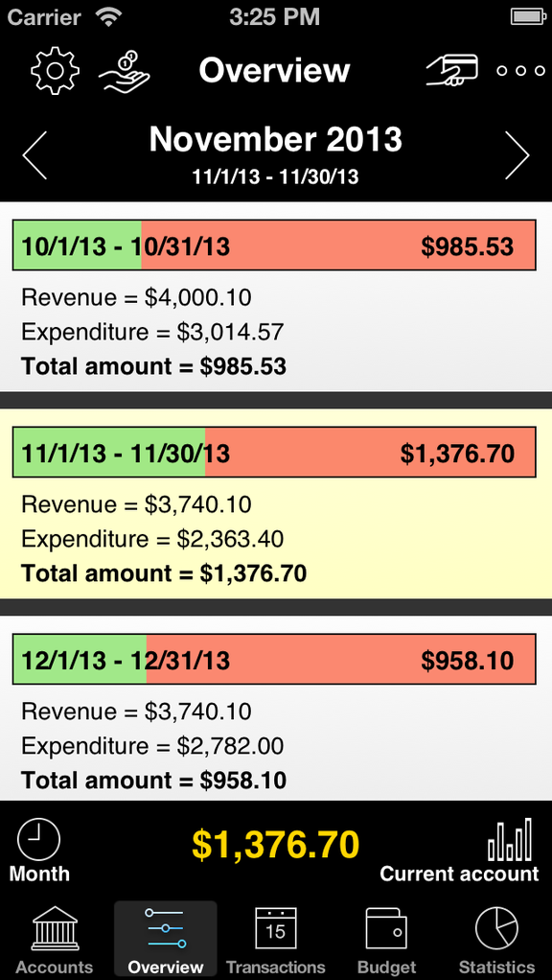Tap the November 2013 period title
Screen dimensions: 552x980
(275, 139)
